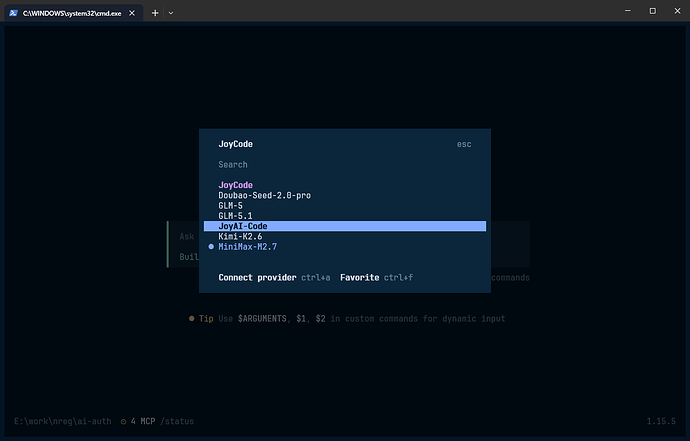Click the JoyCode provider group heading

click(235, 185)
